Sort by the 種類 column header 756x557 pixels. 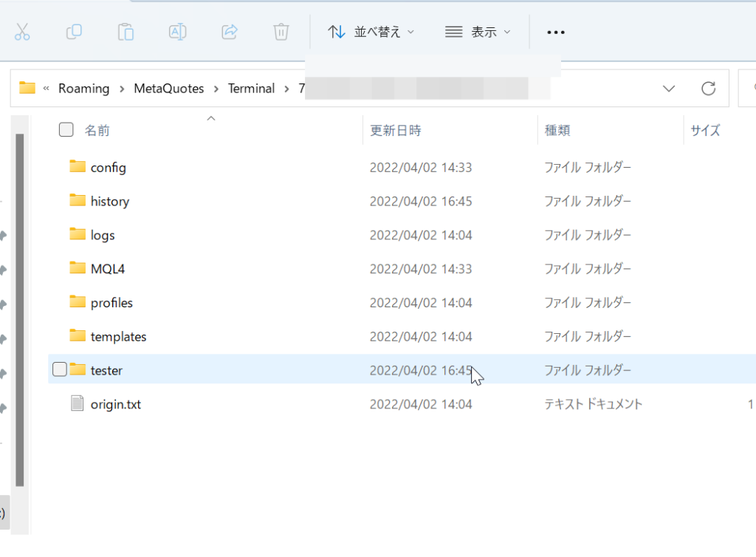557,130
